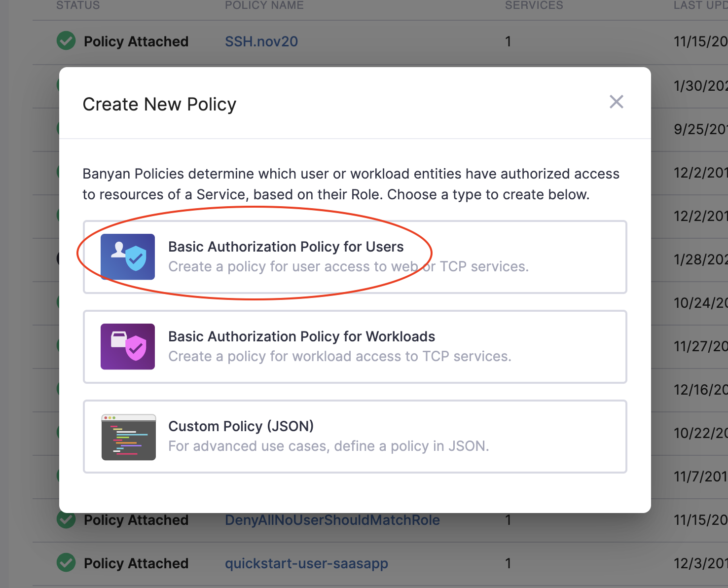This screenshot has width=728, height=588.
Task: Choose Basic Authorization Policy for Workloads title
Action: click(x=301, y=336)
